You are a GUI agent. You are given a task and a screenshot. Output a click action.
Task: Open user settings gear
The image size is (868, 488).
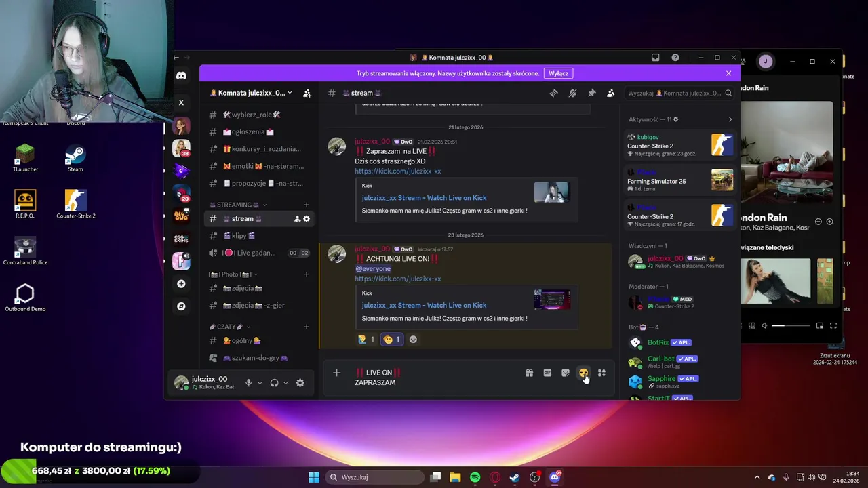click(x=300, y=383)
